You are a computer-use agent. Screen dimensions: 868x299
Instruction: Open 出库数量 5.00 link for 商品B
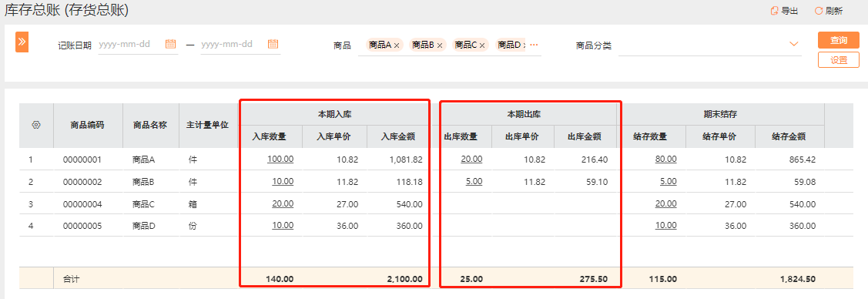tap(474, 181)
